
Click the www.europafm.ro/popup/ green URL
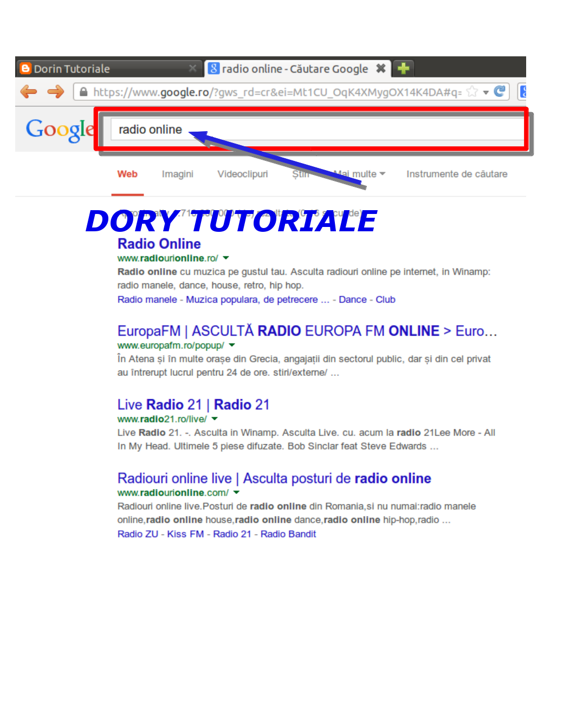tap(171, 346)
